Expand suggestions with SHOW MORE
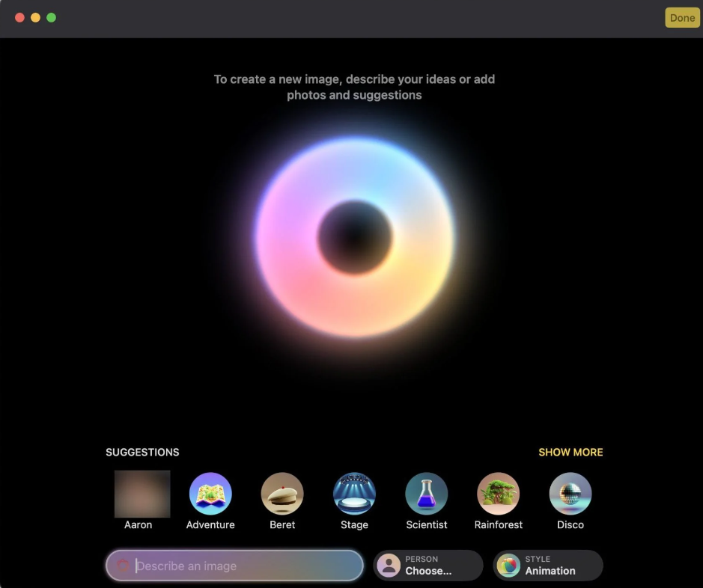This screenshot has height=588, width=703. coord(570,452)
